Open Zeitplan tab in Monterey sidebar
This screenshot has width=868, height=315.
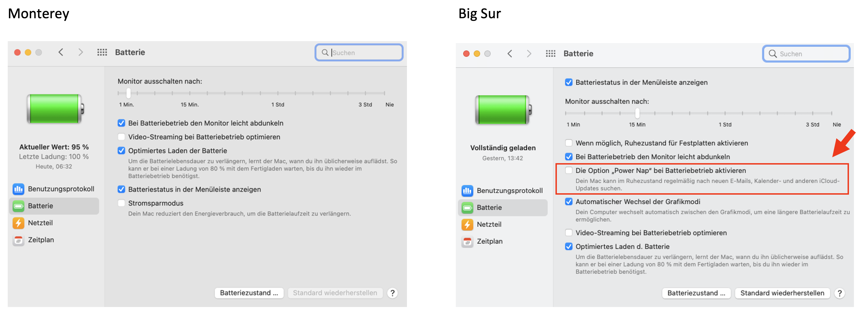[41, 240]
